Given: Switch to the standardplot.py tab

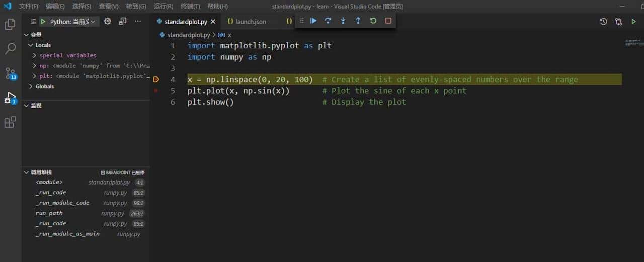Looking at the screenshot, I should tap(186, 22).
